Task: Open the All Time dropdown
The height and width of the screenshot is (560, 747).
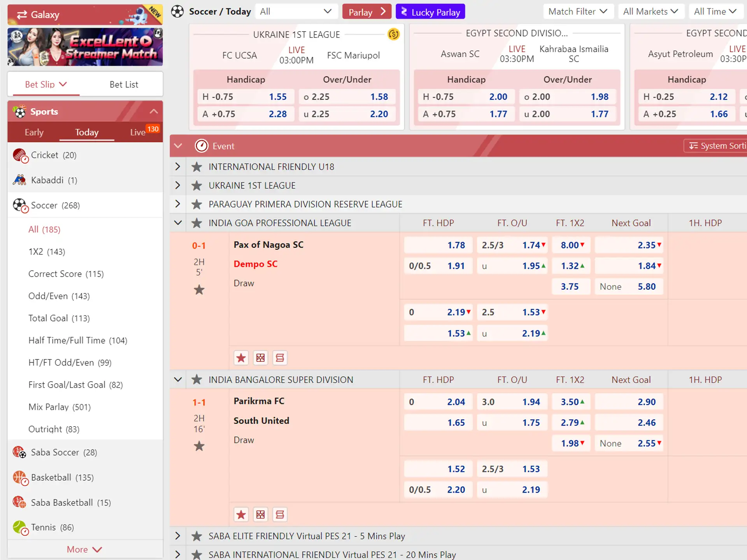Action: [x=715, y=11]
